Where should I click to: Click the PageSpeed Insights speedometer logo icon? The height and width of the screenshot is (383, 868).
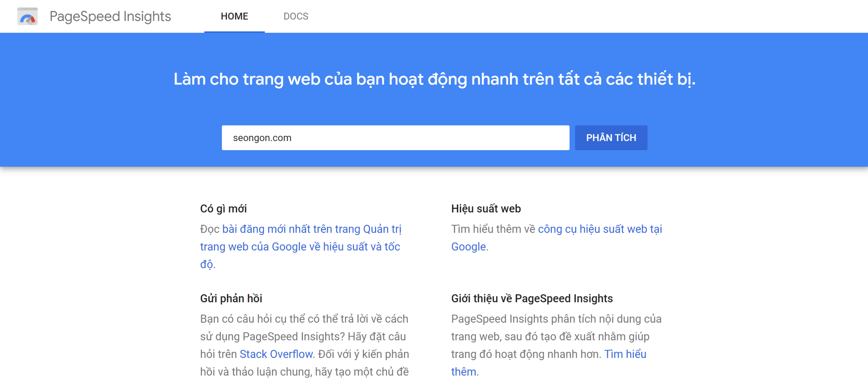pyautogui.click(x=27, y=16)
